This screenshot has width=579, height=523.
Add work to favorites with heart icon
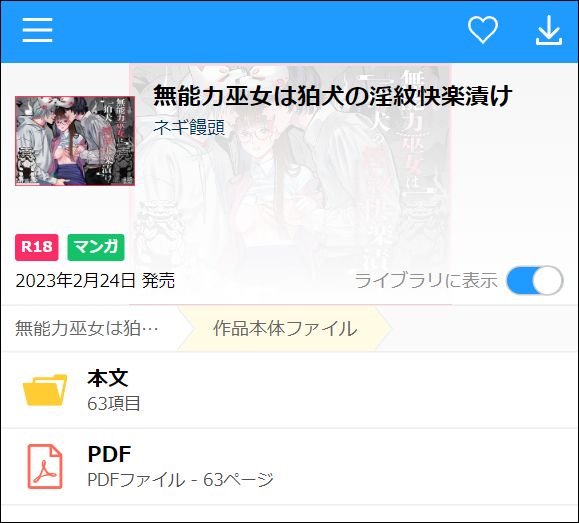(x=483, y=30)
